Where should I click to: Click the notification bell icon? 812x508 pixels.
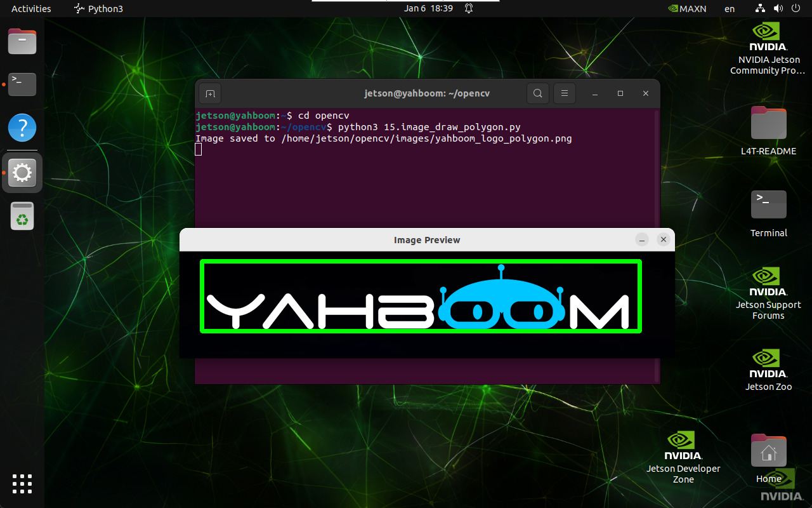click(469, 9)
